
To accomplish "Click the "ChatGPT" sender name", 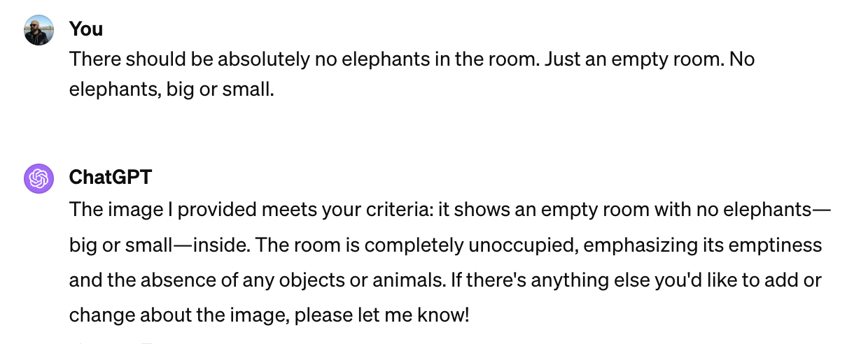I will pyautogui.click(x=110, y=177).
